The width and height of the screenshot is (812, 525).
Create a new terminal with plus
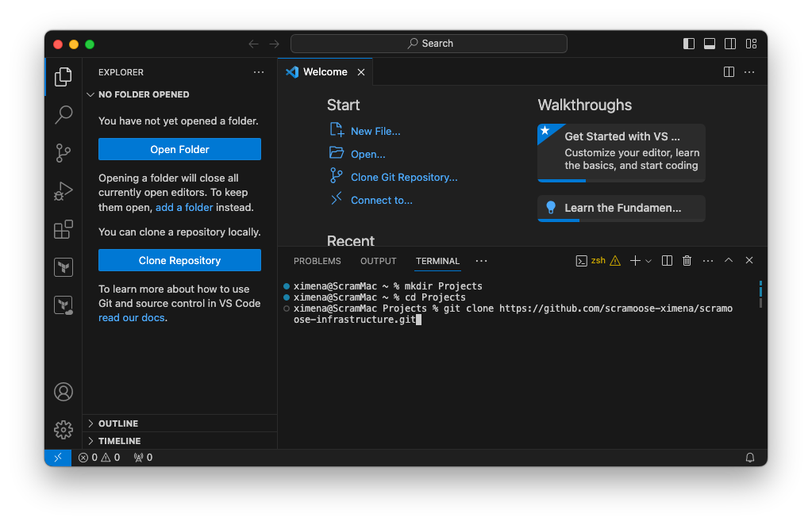pyautogui.click(x=635, y=261)
